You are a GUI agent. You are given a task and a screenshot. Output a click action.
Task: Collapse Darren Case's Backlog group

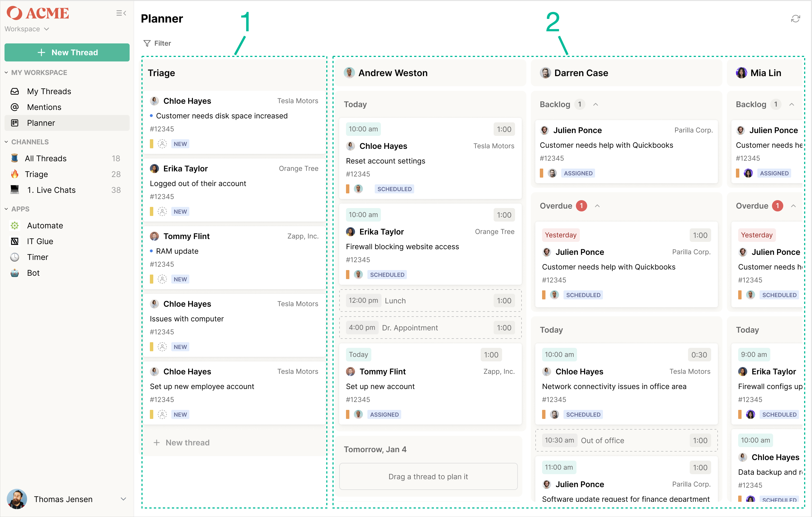coord(596,105)
